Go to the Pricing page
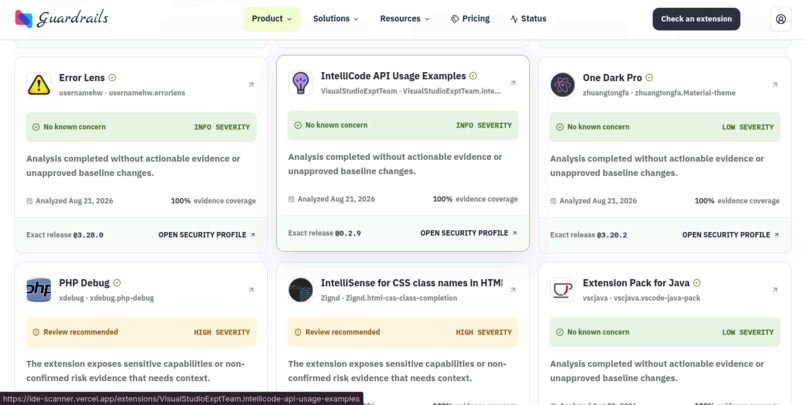This screenshot has width=806, height=405. (470, 19)
